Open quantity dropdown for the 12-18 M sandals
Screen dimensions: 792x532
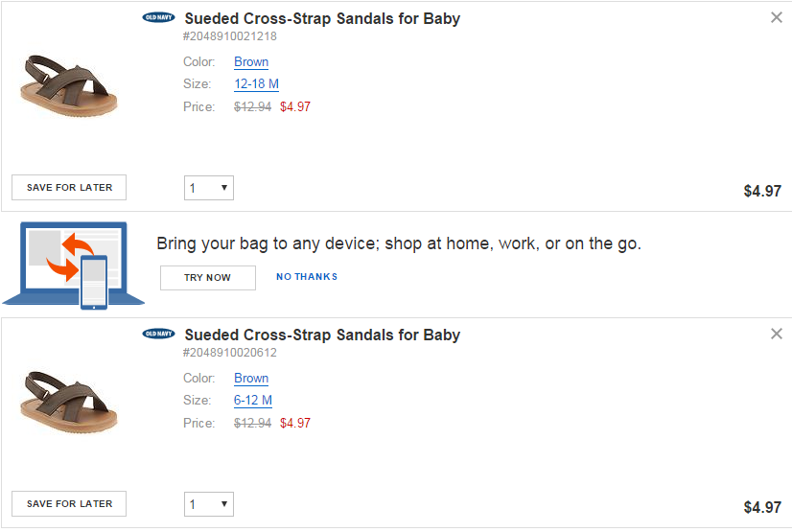point(209,188)
